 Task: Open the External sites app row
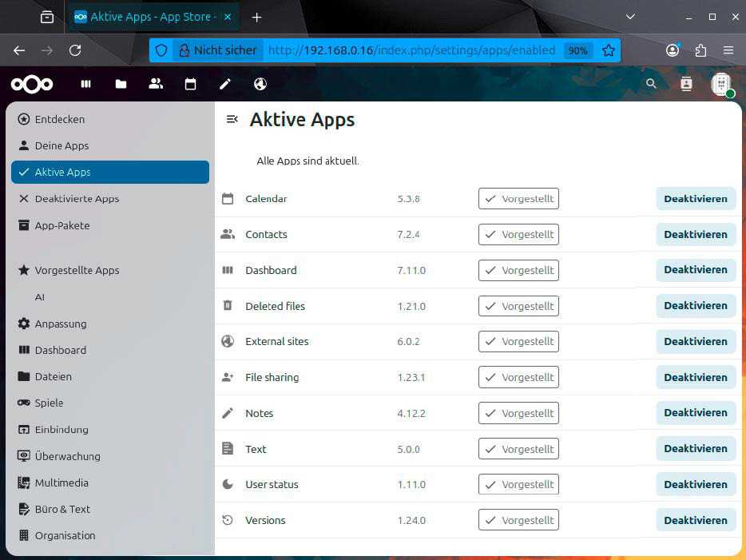[478, 342]
